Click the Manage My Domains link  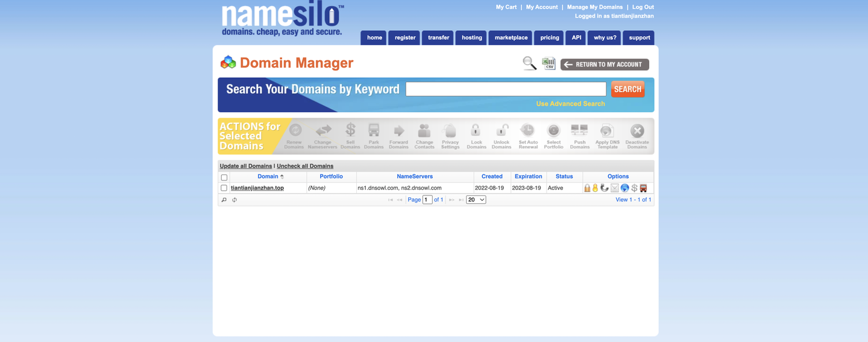click(595, 7)
